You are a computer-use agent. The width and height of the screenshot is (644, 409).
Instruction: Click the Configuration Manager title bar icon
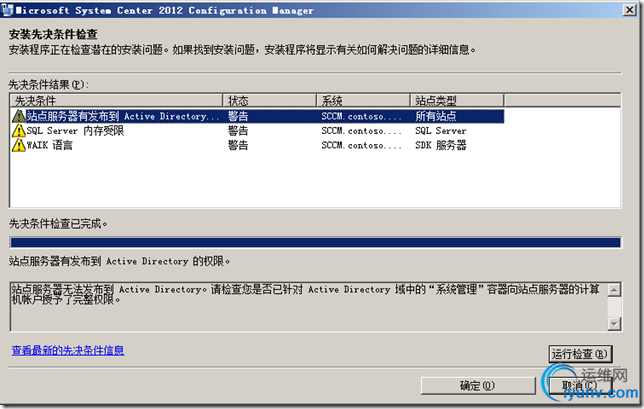pos(7,10)
